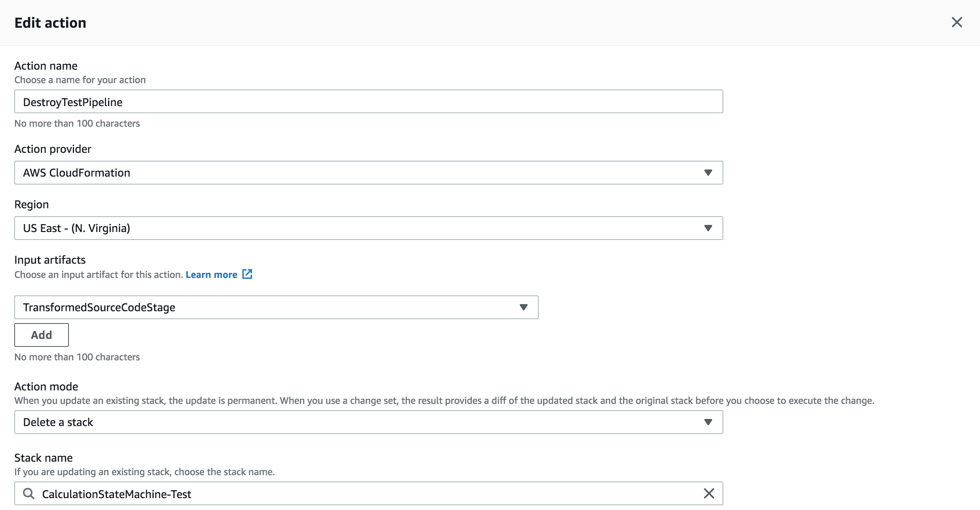Open the Delete a stack action mode list
This screenshot has height=510, width=980.
pos(368,422)
